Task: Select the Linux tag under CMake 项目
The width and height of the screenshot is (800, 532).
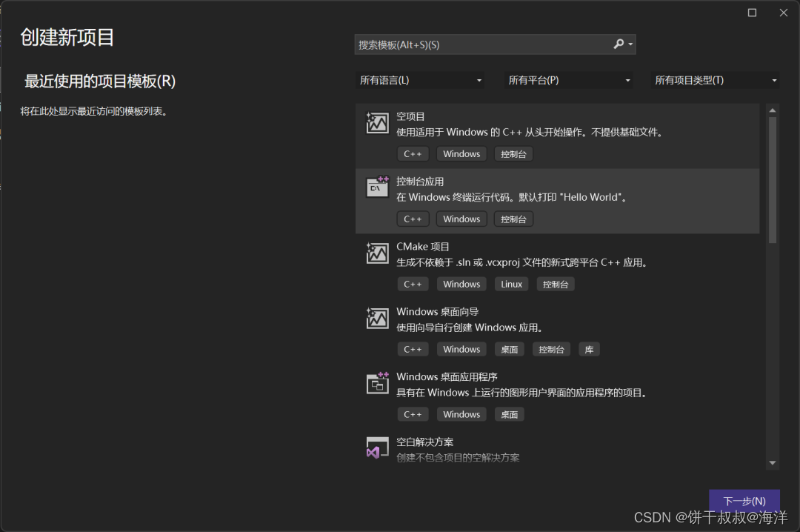Action: pyautogui.click(x=511, y=284)
